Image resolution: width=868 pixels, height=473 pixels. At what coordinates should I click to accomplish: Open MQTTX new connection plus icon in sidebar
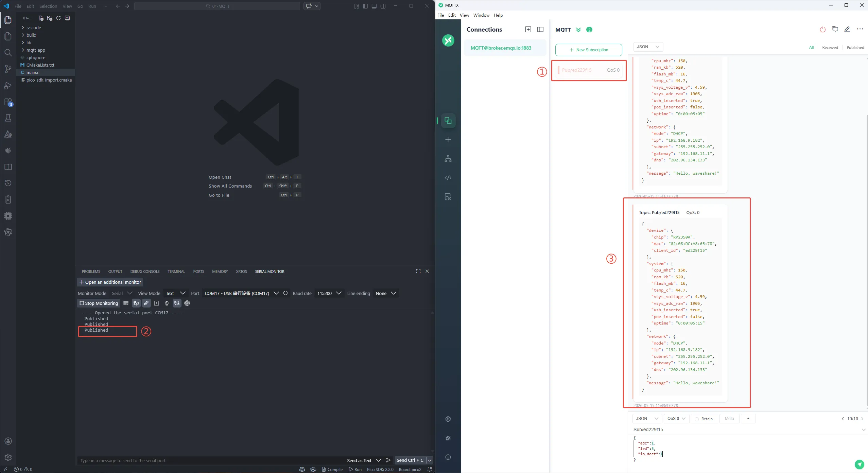coord(448,140)
